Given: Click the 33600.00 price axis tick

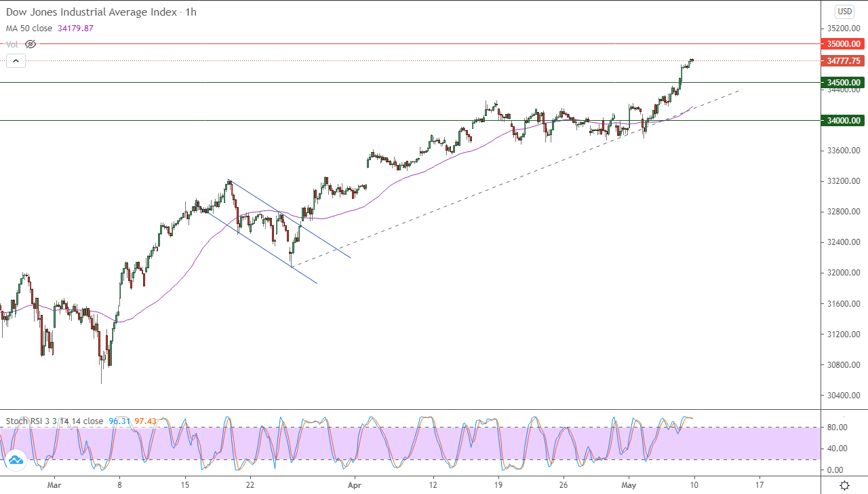Looking at the screenshot, I should [x=843, y=151].
